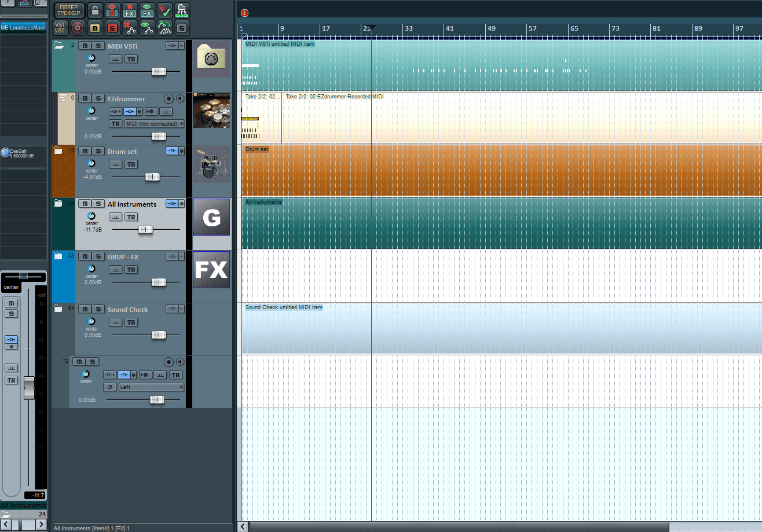
Task: Click the green arrow envelopes toolbar icon
Action: coord(165,27)
